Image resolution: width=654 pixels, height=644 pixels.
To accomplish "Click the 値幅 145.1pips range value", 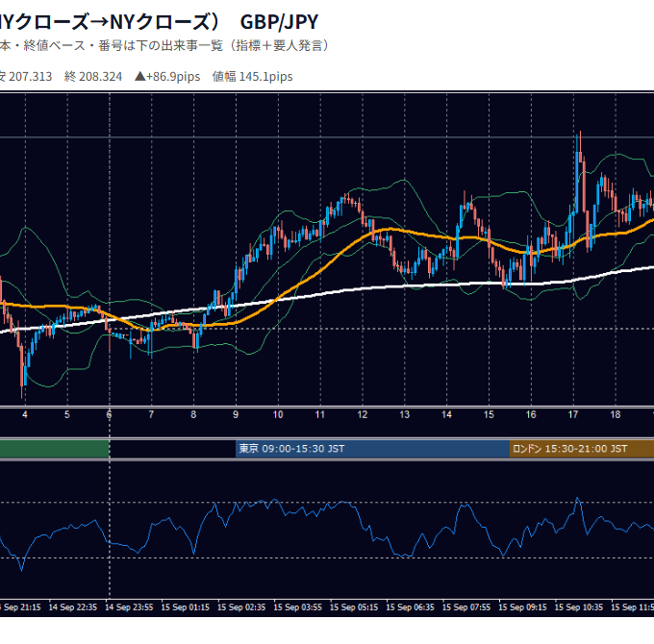I will pos(252,77).
